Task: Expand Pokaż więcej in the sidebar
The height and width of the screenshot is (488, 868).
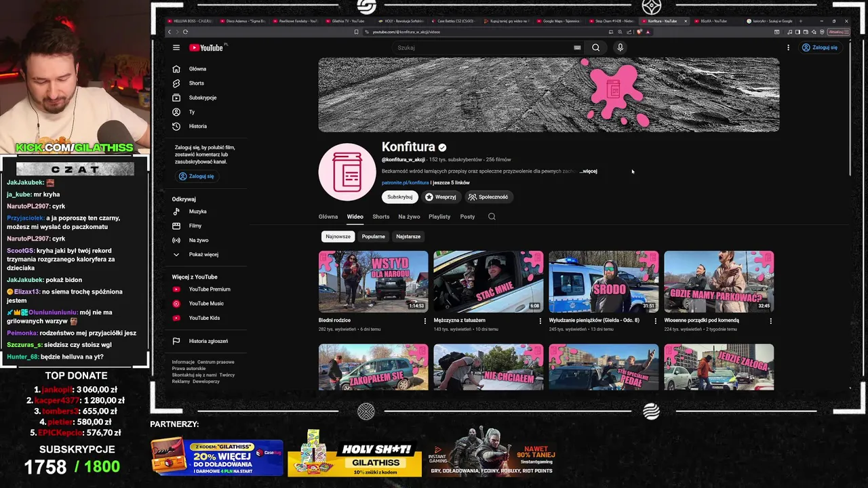Action: click(x=195, y=254)
